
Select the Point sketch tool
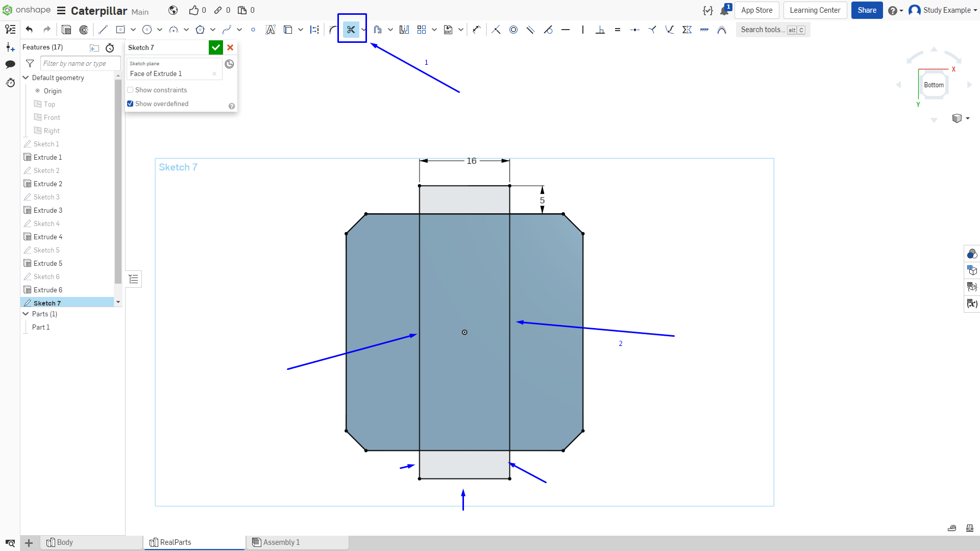[253, 30]
